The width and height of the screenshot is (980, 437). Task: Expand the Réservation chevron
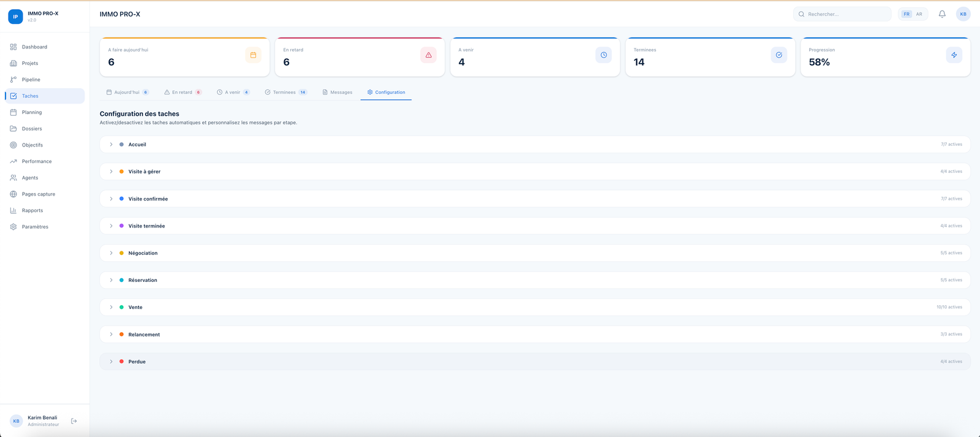point(111,280)
